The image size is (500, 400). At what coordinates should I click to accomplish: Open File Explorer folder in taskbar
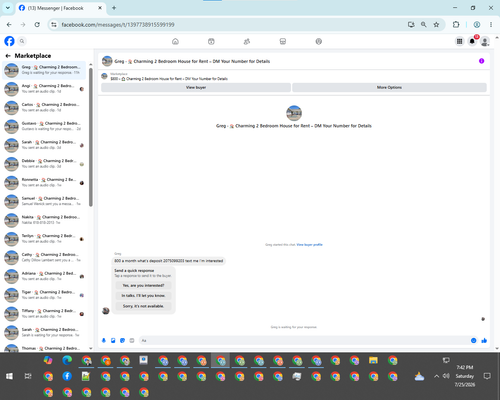(x=373, y=360)
